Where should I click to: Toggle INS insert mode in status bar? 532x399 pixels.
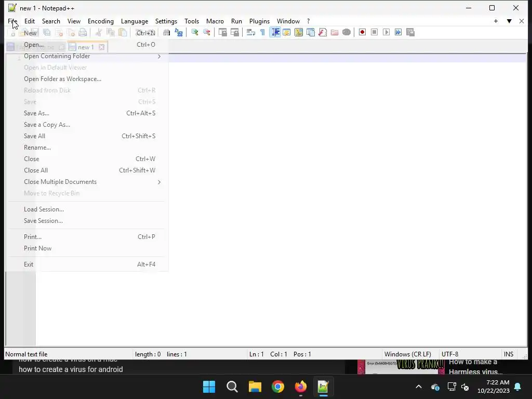pyautogui.click(x=509, y=354)
